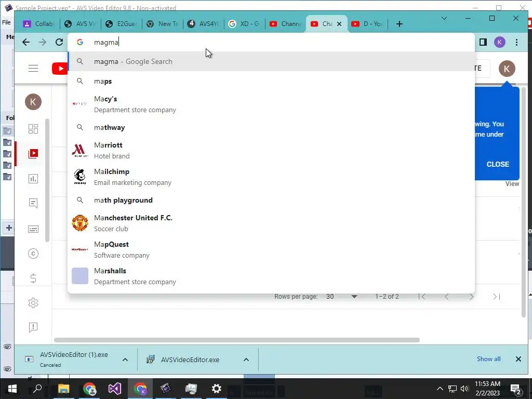Image resolution: width=532 pixels, height=399 pixels.
Task: Select the math playground suggestion
Action: (x=271, y=200)
